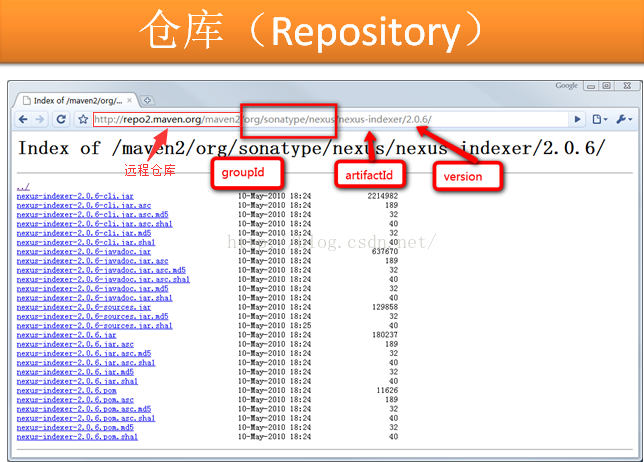
Task: Open nexus-indexer-2.0.6.pom.md5 link
Action: tap(75, 428)
